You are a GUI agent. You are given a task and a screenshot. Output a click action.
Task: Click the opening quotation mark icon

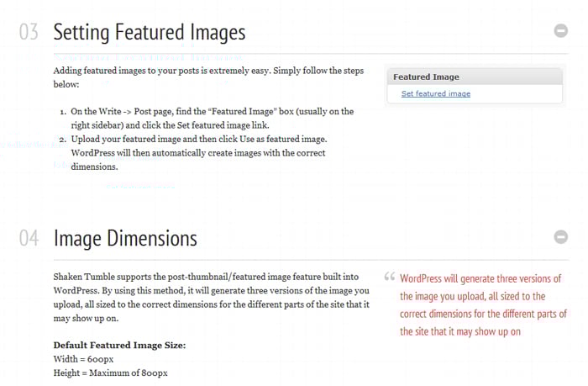(x=390, y=276)
